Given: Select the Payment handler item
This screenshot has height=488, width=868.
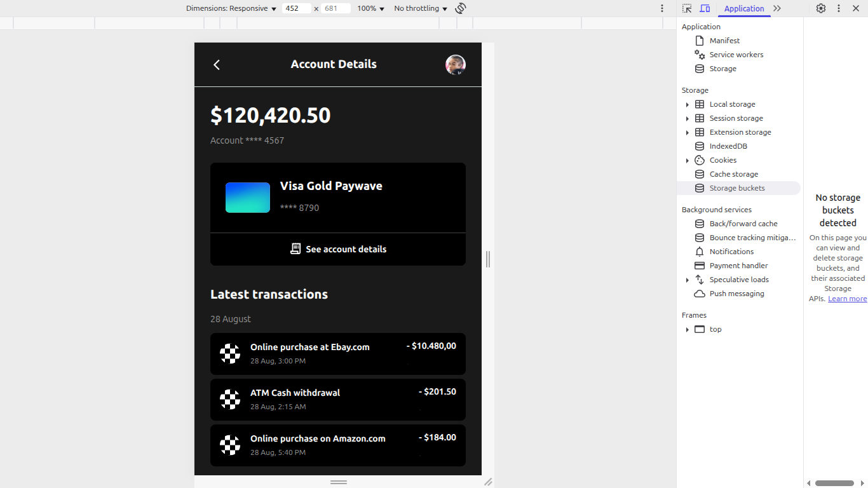Looking at the screenshot, I should pyautogui.click(x=738, y=266).
